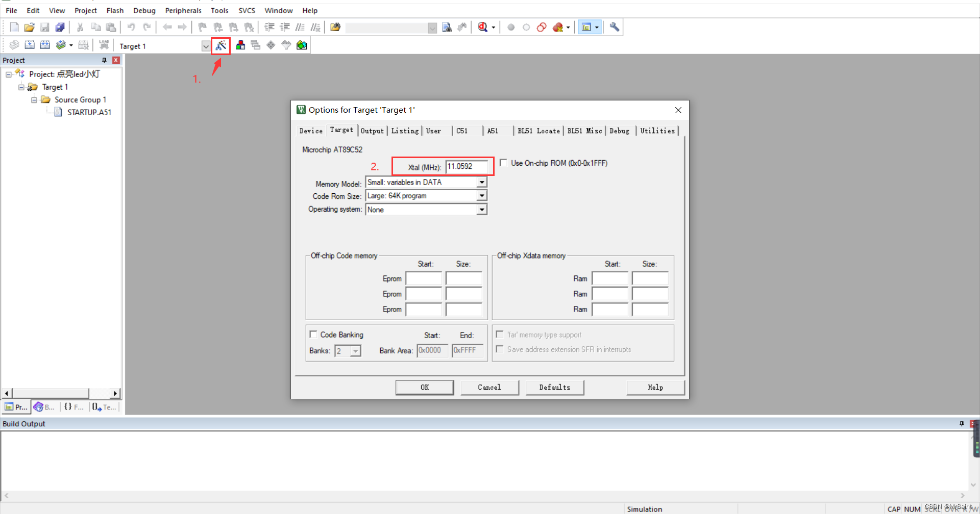Undo last action

(131, 27)
